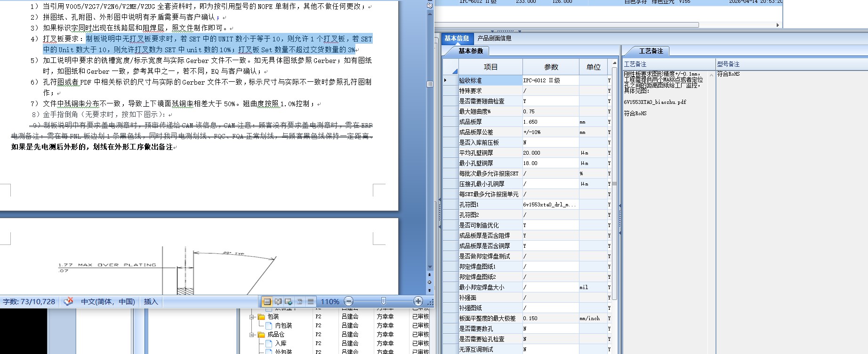Image resolution: width=868 pixels, height=354 pixels.
Task: Click the 成品板厚公差 value '+/-10%'
Action: pyautogui.click(x=551, y=132)
